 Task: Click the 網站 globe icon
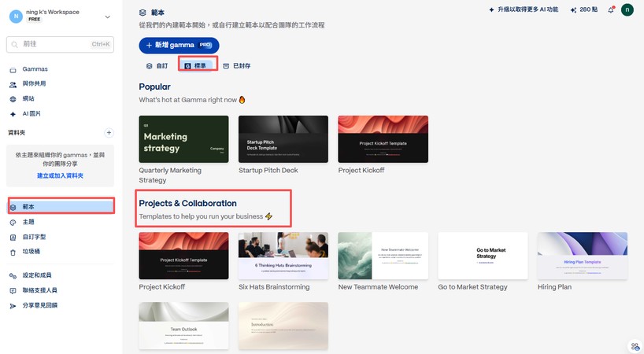13,99
